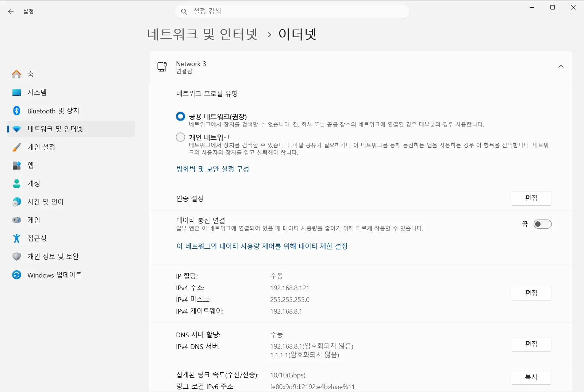Click the link speed value 10/10(Gbps)
Viewport: 584px width, 392px height.
288,375
